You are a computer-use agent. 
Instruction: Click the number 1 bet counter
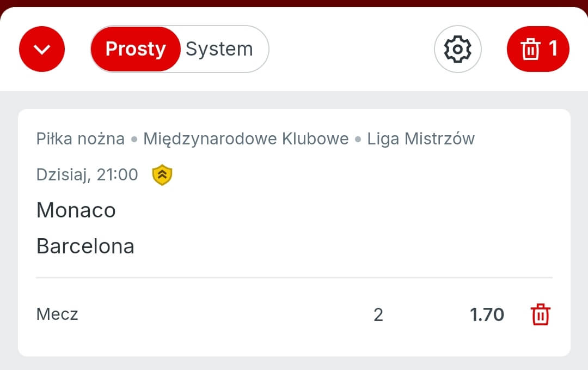tap(553, 49)
